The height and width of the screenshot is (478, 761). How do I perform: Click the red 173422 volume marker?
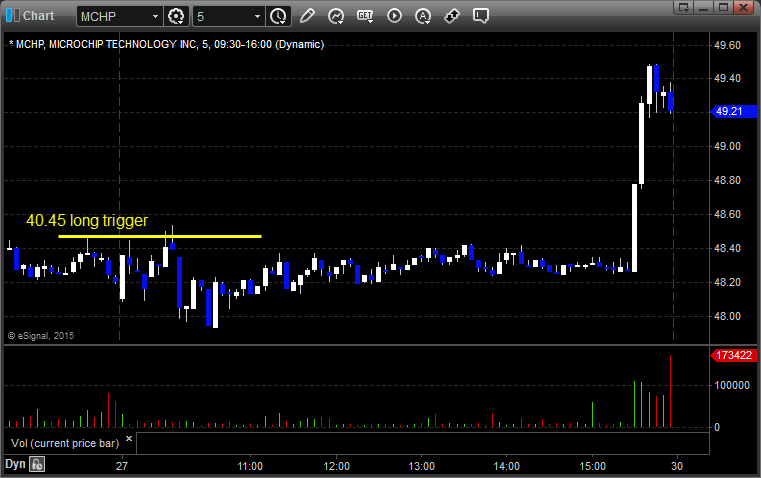click(734, 355)
